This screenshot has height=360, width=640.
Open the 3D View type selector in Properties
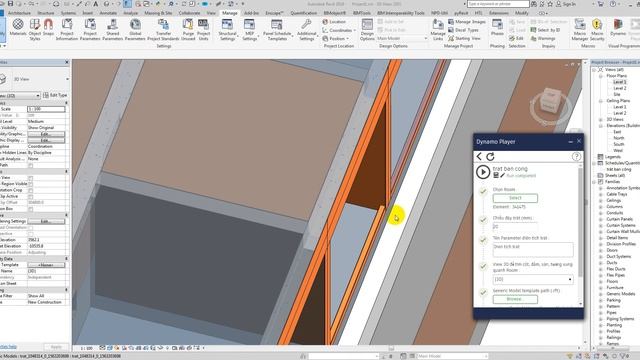[35, 79]
